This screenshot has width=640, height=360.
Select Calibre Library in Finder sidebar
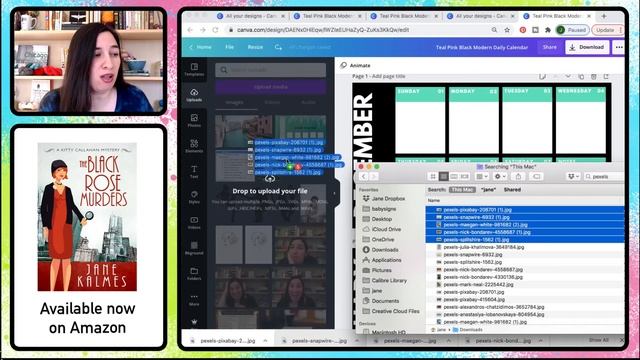coord(384,280)
